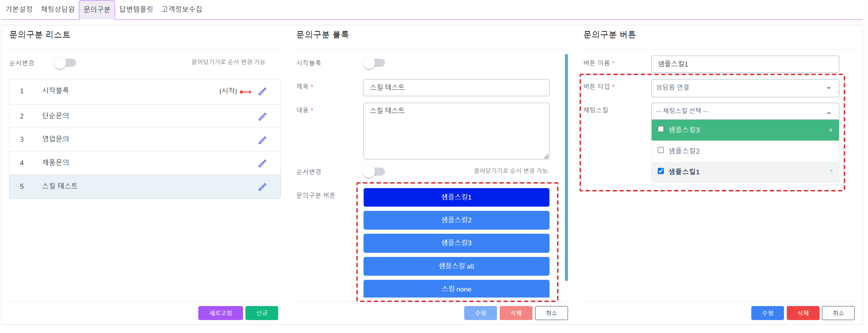Click the blue scrollbar in block panel
The image size is (868, 333).
click(x=566, y=167)
